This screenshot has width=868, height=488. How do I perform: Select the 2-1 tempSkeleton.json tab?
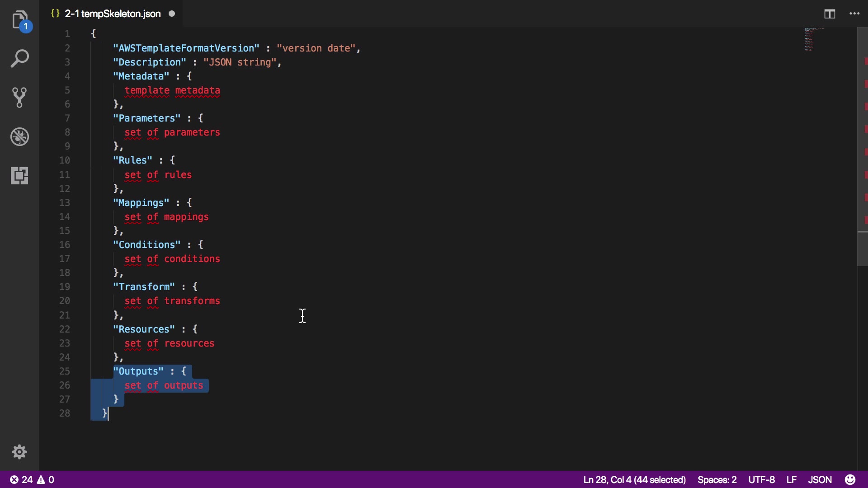click(x=112, y=14)
